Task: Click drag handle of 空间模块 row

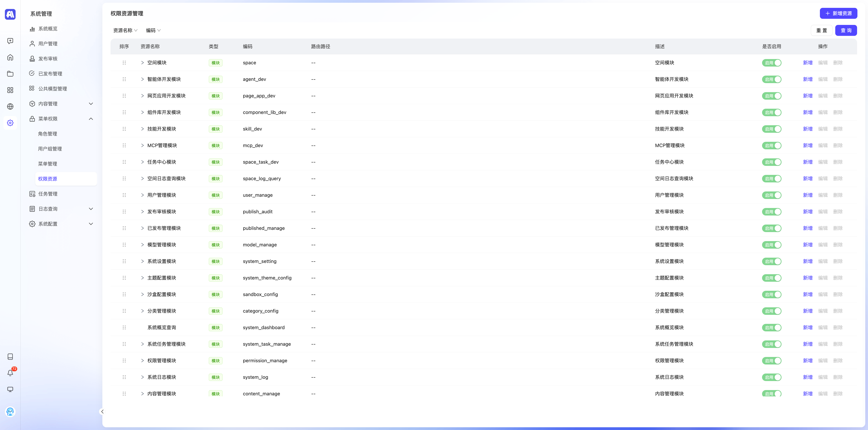Action: [x=124, y=63]
